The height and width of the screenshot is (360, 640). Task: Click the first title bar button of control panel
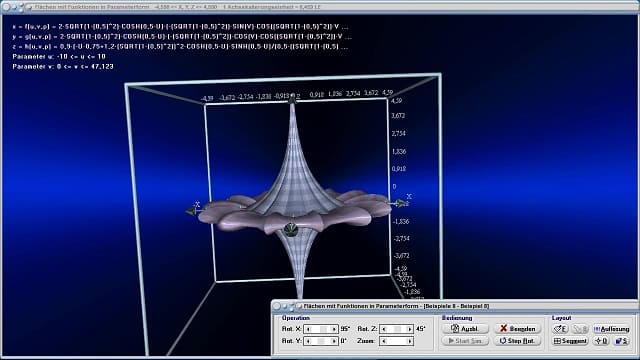coord(277,306)
